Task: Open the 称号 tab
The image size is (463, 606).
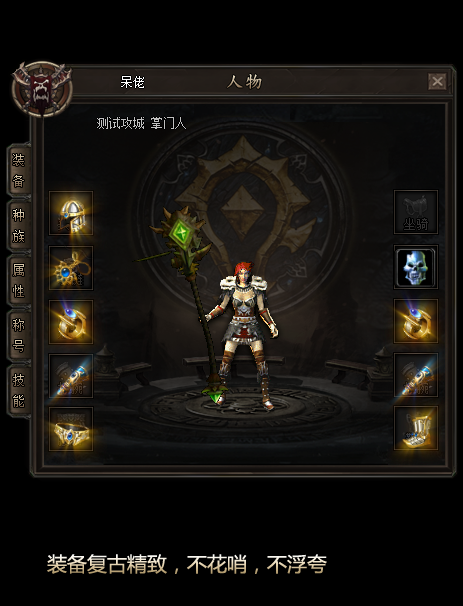Action: pyautogui.click(x=19, y=335)
